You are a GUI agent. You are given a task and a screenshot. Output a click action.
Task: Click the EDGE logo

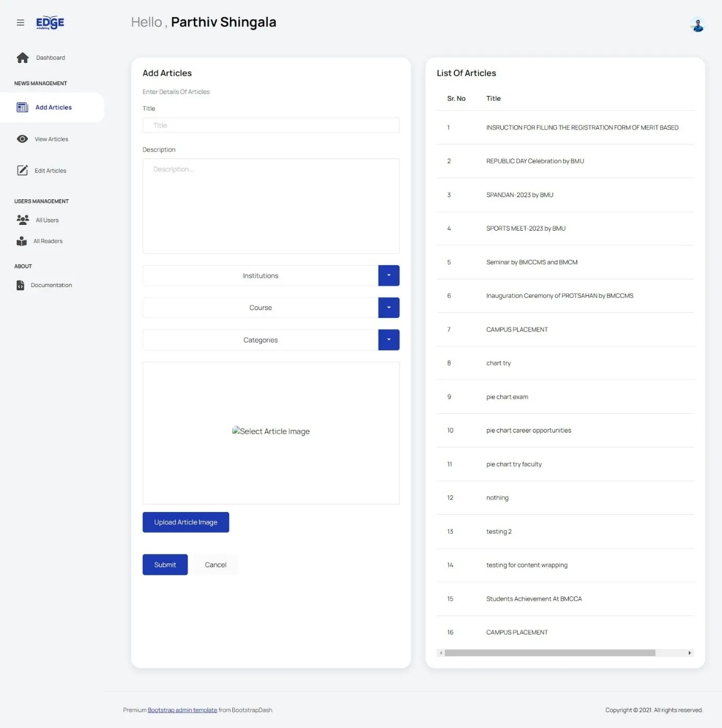(x=50, y=22)
